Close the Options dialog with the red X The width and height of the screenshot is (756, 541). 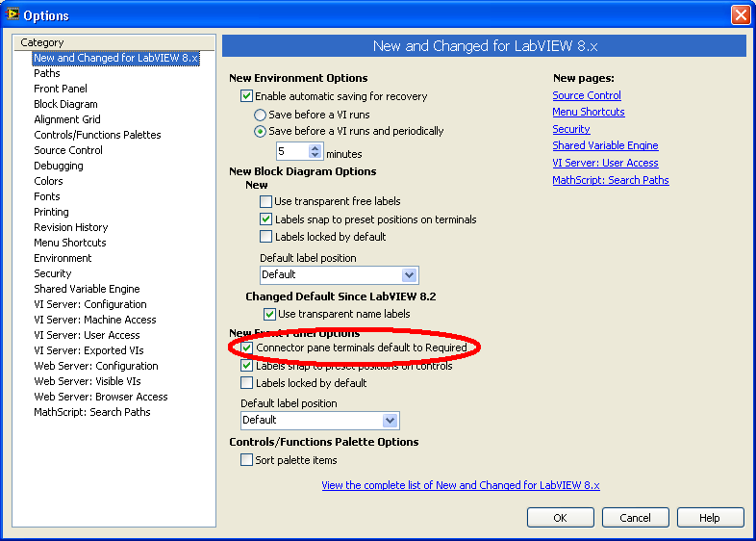coord(740,14)
